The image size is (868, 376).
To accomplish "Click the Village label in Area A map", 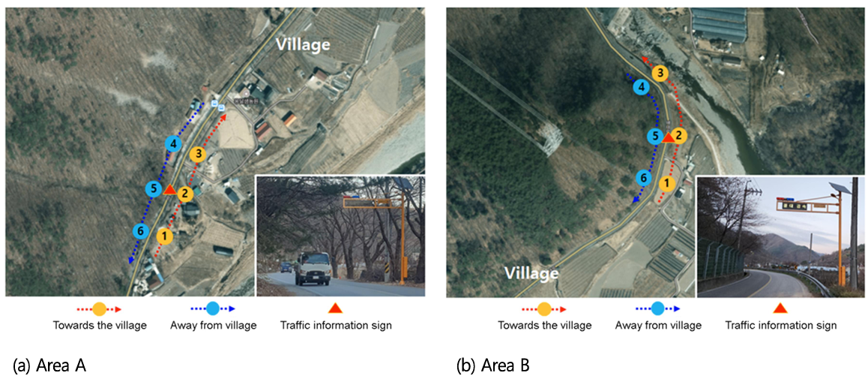I will coord(304,44).
